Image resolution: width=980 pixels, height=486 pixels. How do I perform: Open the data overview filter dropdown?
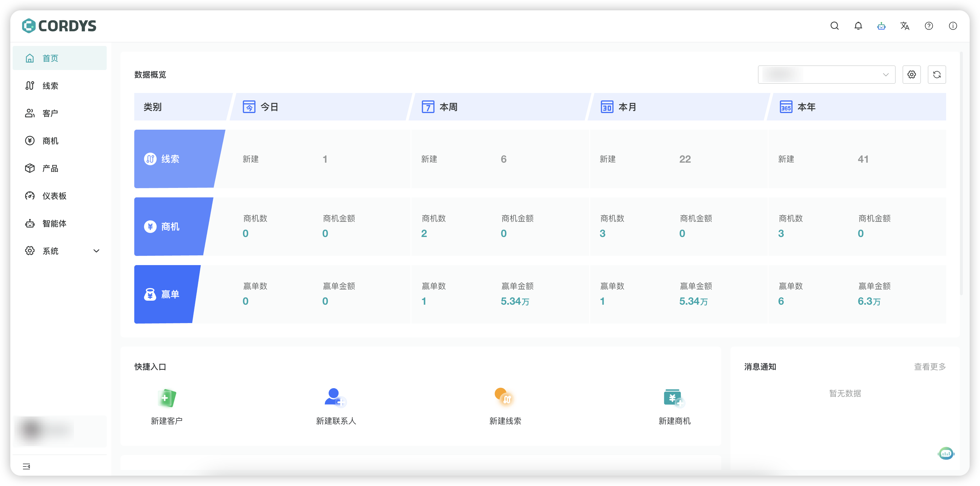pyautogui.click(x=826, y=75)
